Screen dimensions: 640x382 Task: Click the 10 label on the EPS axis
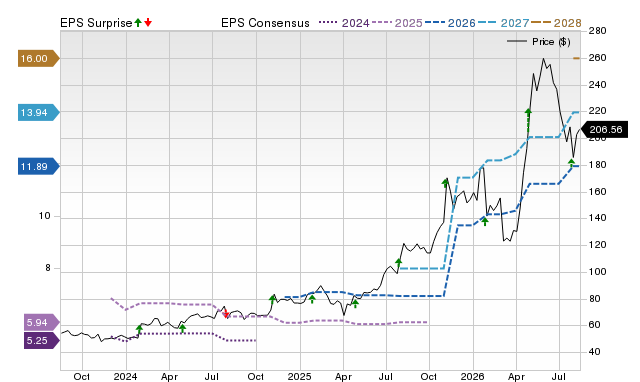click(x=44, y=216)
